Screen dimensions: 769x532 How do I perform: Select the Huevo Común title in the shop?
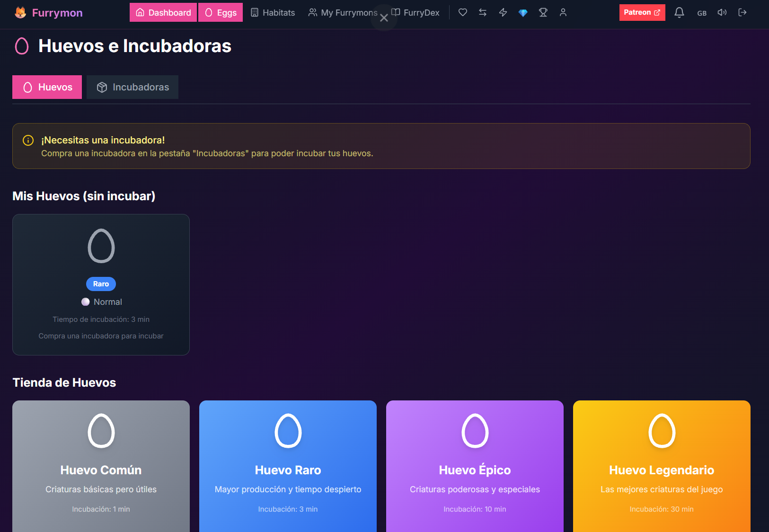[101, 470]
